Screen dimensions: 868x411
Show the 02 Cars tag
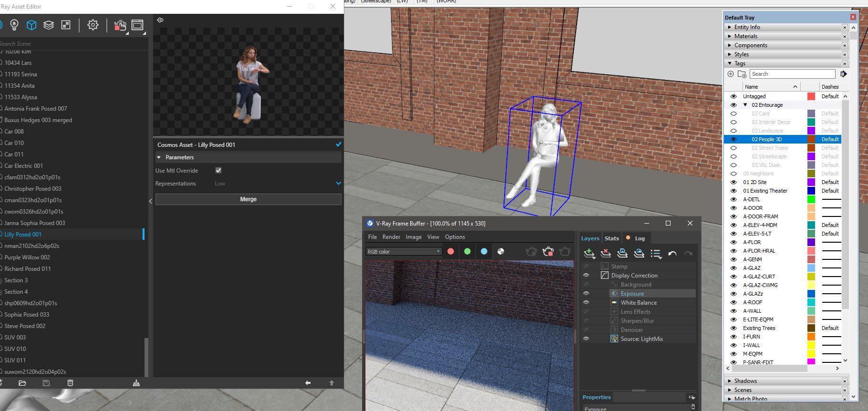coord(734,113)
